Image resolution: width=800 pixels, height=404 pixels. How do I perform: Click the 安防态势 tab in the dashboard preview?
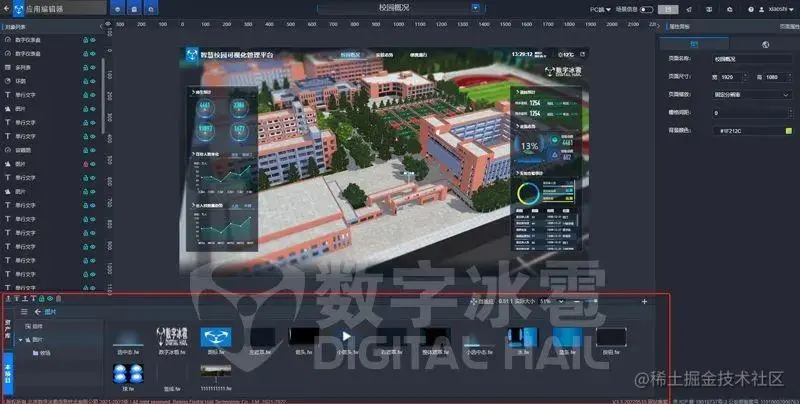tap(384, 55)
